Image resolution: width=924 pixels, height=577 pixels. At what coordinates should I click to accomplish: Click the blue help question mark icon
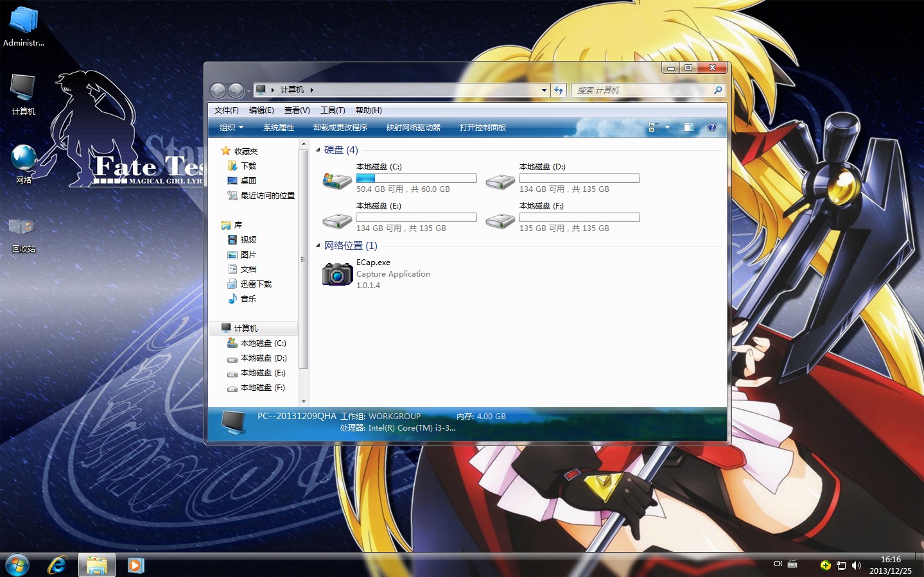712,128
